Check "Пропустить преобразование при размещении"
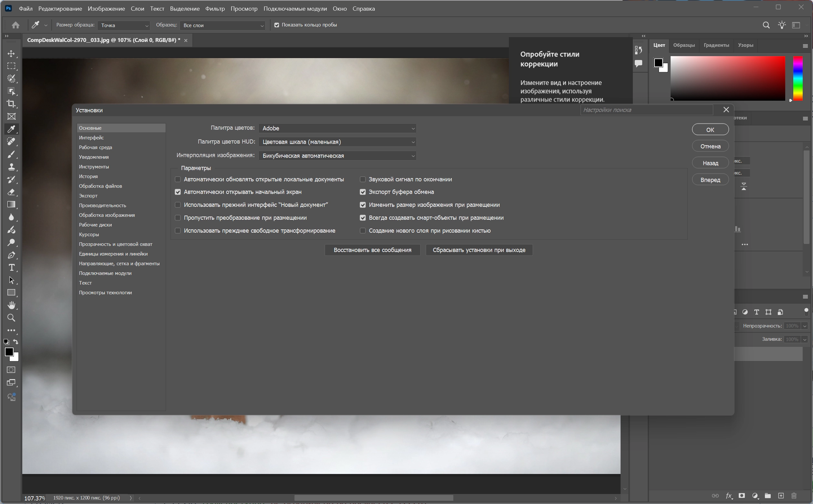 point(178,218)
